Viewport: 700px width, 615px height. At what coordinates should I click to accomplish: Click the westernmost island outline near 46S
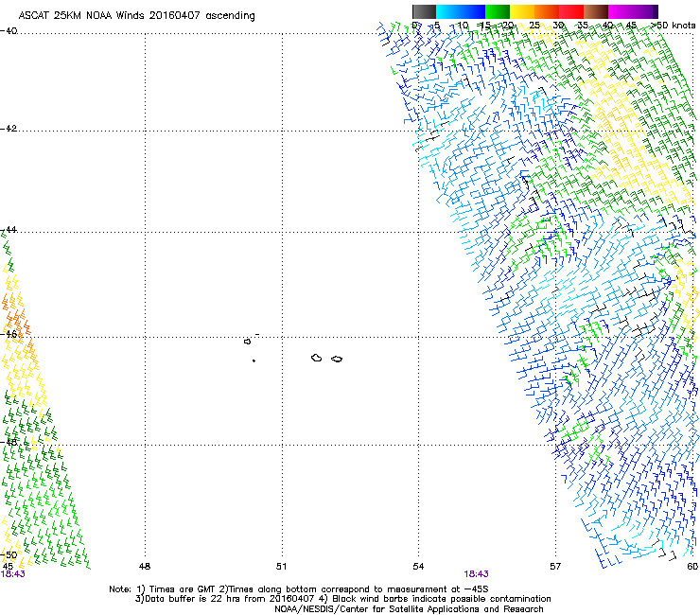(x=247, y=342)
